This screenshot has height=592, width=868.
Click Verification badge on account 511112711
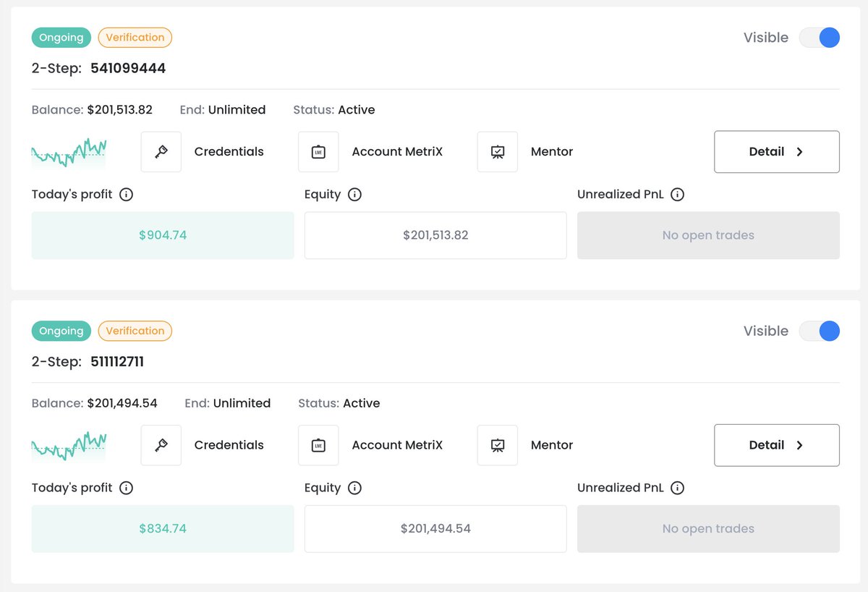pos(135,331)
